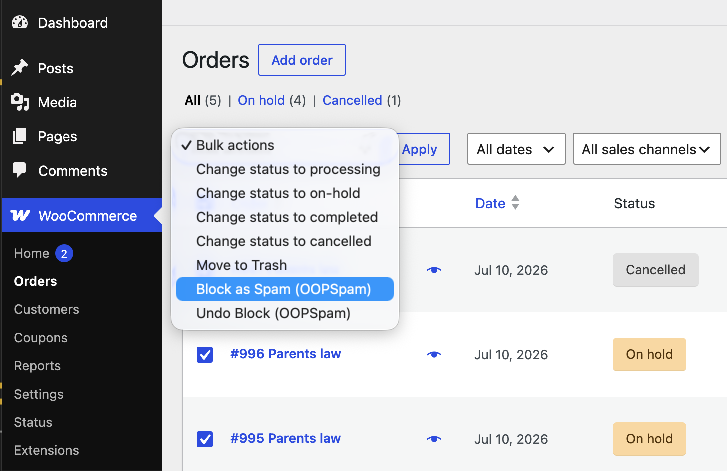The height and width of the screenshot is (471, 727).
Task: Open Coupons submenu item
Action: pyautogui.click(x=41, y=338)
